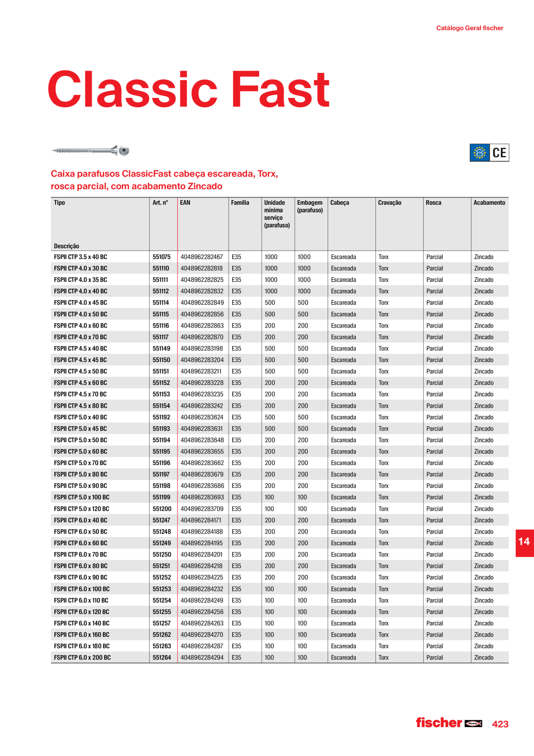Click page number 423
The width and height of the screenshot is (534, 756).
(x=500, y=724)
